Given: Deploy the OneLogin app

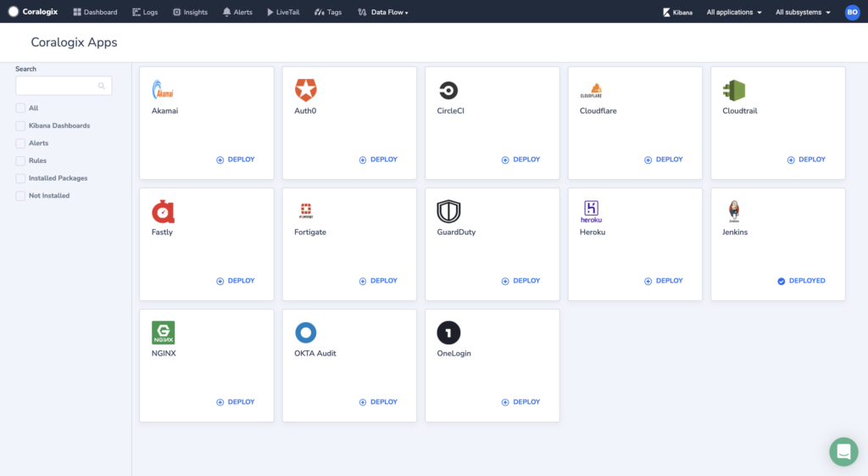Looking at the screenshot, I should click(x=520, y=402).
